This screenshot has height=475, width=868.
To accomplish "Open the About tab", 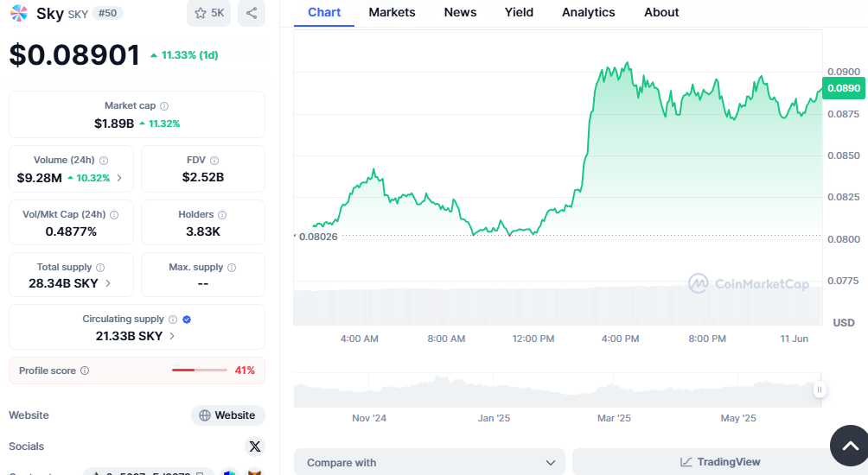I will coord(661,13).
